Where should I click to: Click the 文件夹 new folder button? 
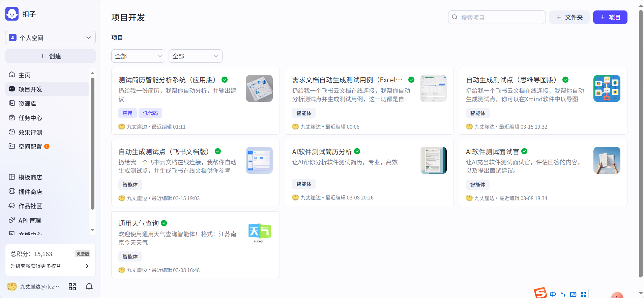point(569,17)
